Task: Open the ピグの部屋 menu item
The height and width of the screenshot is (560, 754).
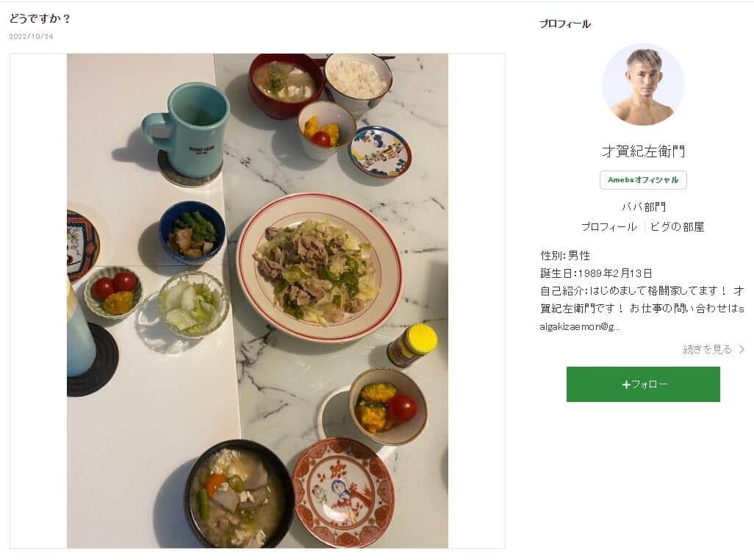Action: (x=675, y=227)
